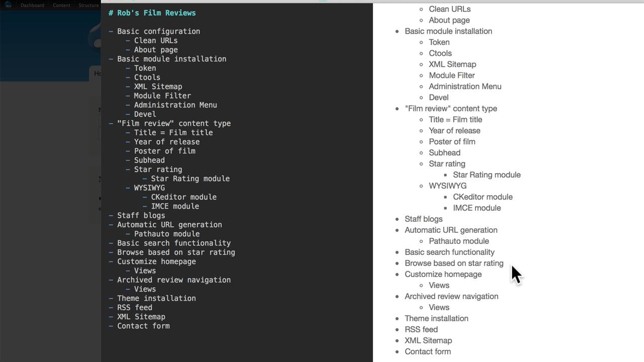Click "Module Filter" line in the Markdown editor
This screenshot has height=362, width=644.
163,96
